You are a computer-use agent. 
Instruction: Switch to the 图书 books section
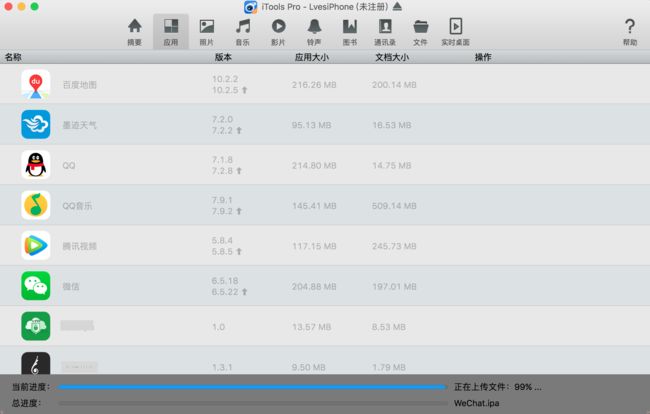point(350,32)
